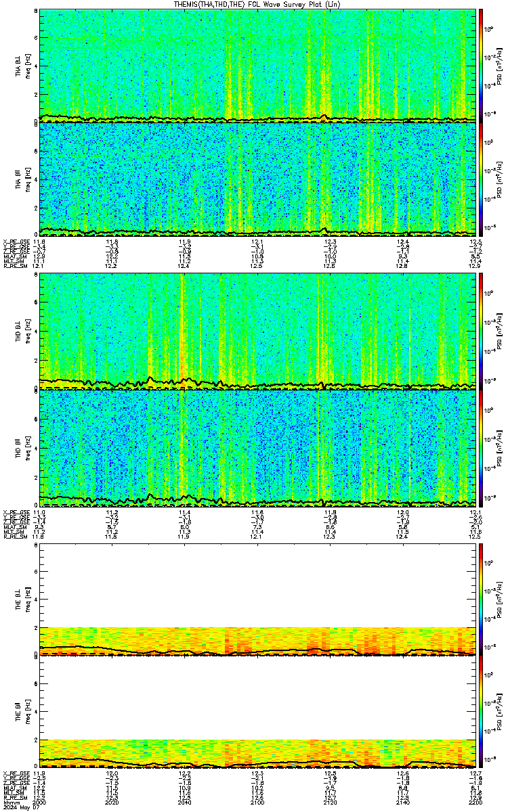The height and width of the screenshot is (812, 508).
Task: Click the THA B-perpendicular spectrogram panel
Action: pos(258,66)
